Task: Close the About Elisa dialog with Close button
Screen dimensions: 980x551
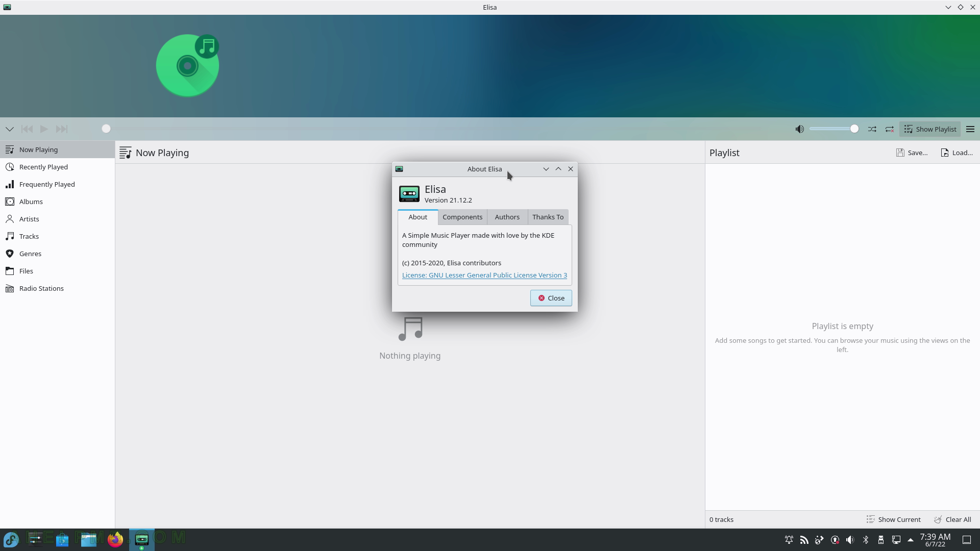Action: coord(551,298)
